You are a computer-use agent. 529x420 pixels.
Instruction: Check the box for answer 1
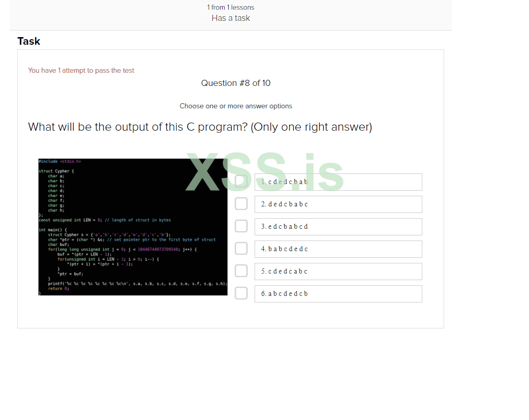pos(241,181)
